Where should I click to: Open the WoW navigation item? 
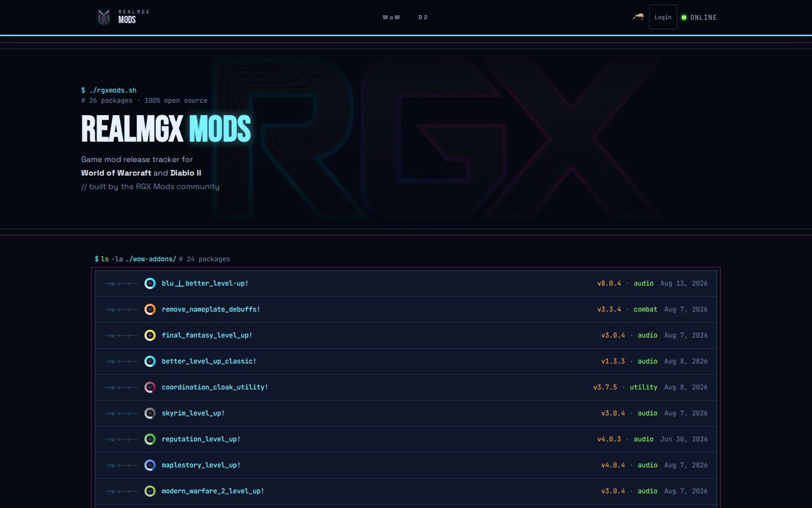(x=391, y=17)
